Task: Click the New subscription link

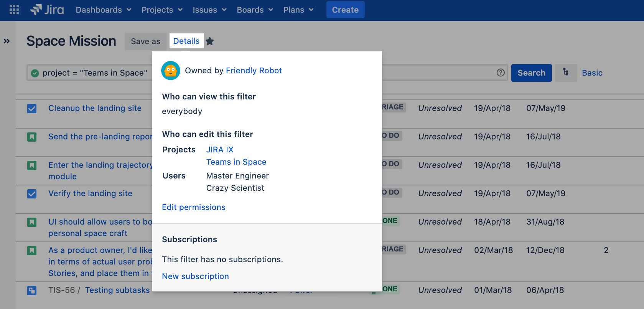Action: 195,276
